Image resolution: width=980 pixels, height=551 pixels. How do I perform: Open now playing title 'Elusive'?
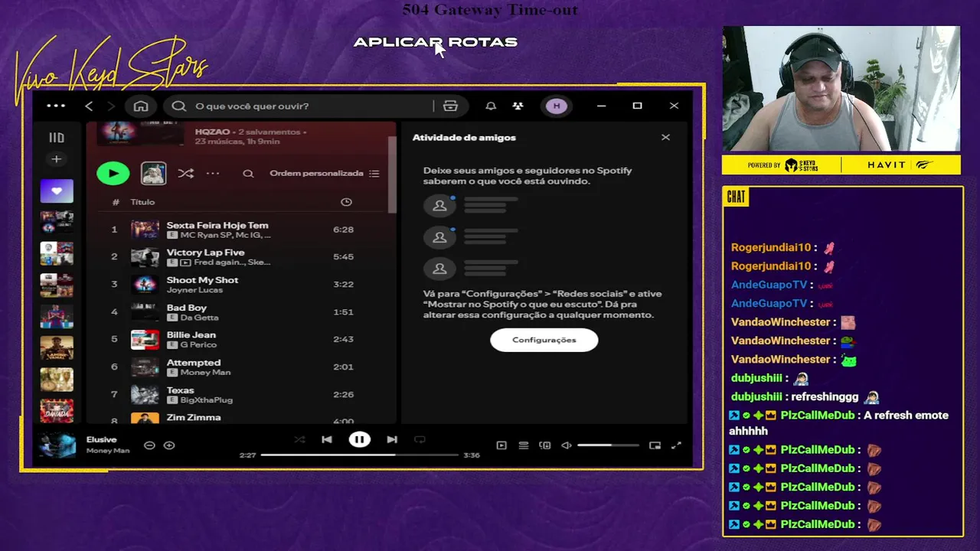point(101,439)
